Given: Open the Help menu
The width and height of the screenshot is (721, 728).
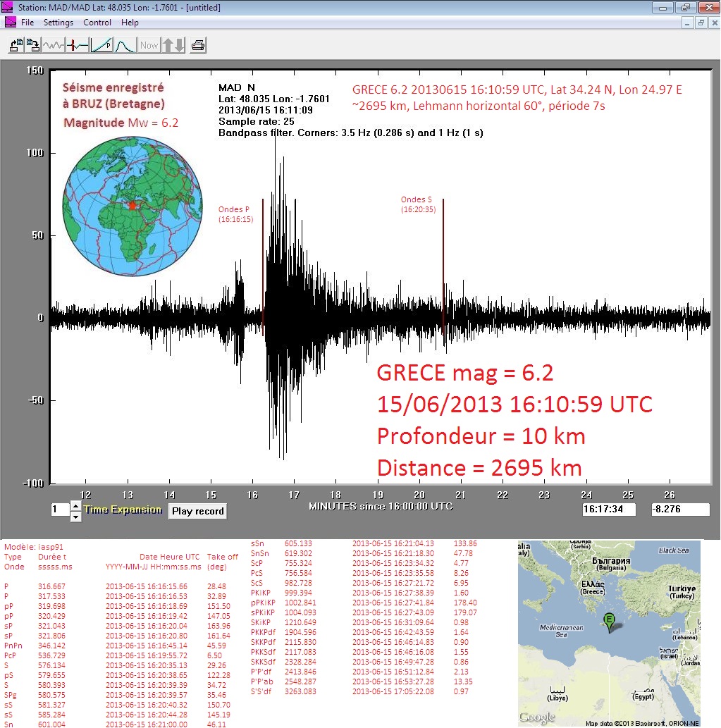Looking at the screenshot, I should pyautogui.click(x=130, y=23).
